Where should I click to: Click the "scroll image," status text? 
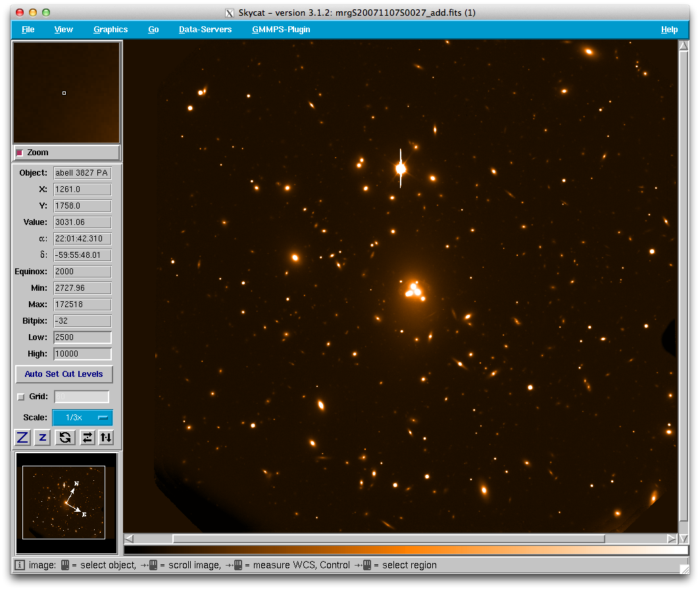[195, 565]
